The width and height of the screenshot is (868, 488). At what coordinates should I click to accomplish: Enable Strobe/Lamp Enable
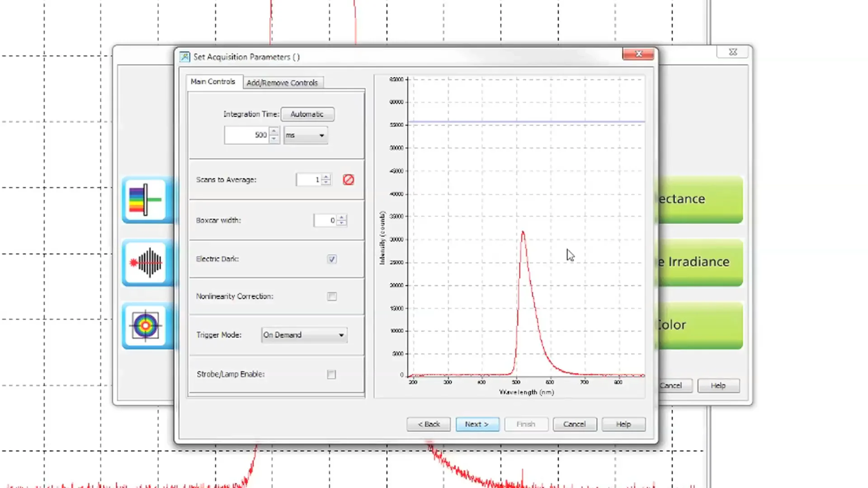point(331,374)
